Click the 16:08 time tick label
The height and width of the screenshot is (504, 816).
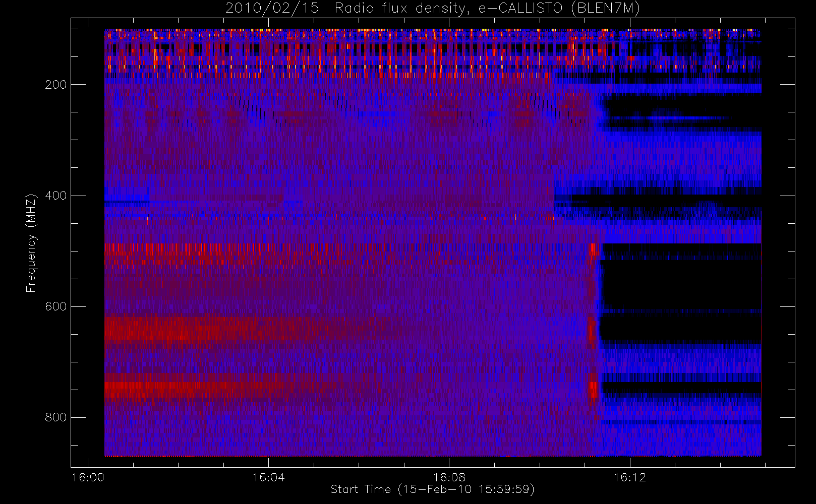(x=449, y=477)
